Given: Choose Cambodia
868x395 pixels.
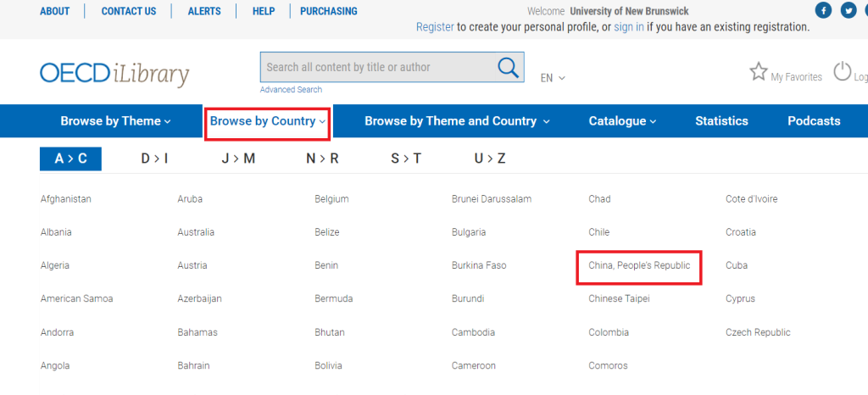Looking at the screenshot, I should [x=473, y=332].
